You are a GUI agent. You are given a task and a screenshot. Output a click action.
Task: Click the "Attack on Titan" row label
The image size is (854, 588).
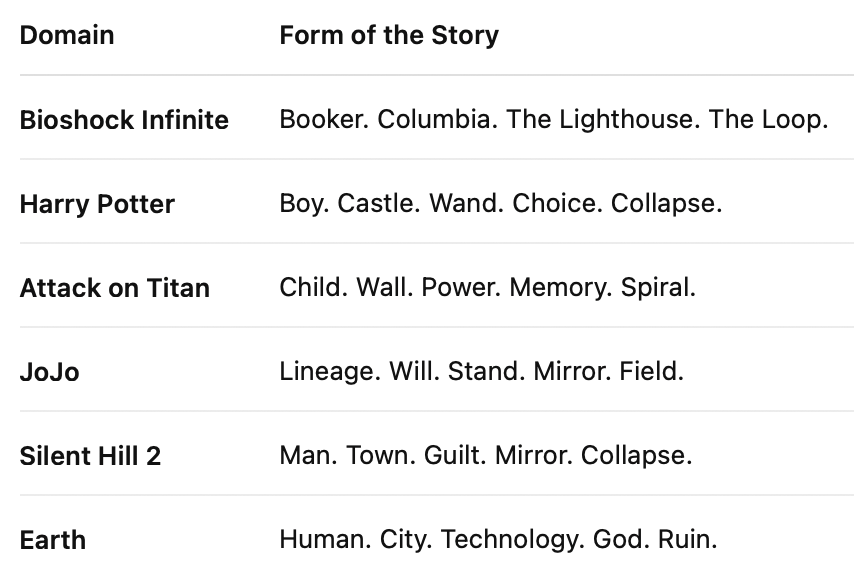click(x=115, y=288)
